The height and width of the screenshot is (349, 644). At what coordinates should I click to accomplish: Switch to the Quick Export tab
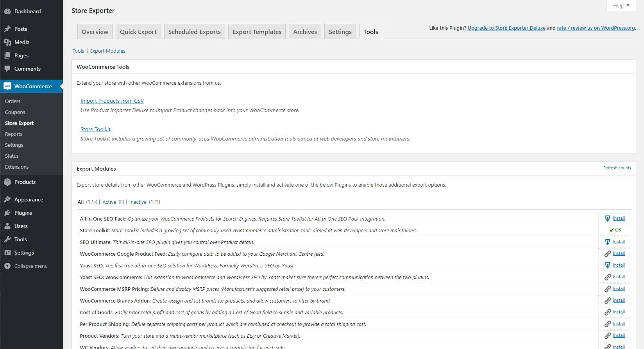click(x=138, y=32)
